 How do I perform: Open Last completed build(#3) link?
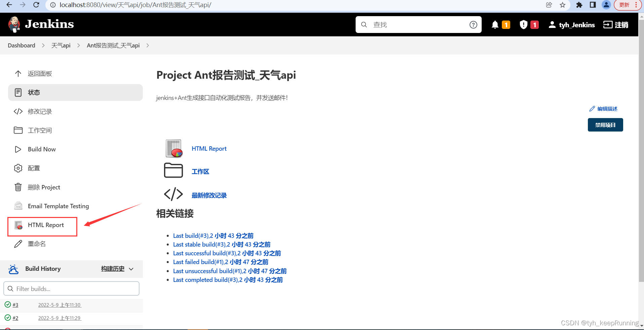[x=228, y=280]
